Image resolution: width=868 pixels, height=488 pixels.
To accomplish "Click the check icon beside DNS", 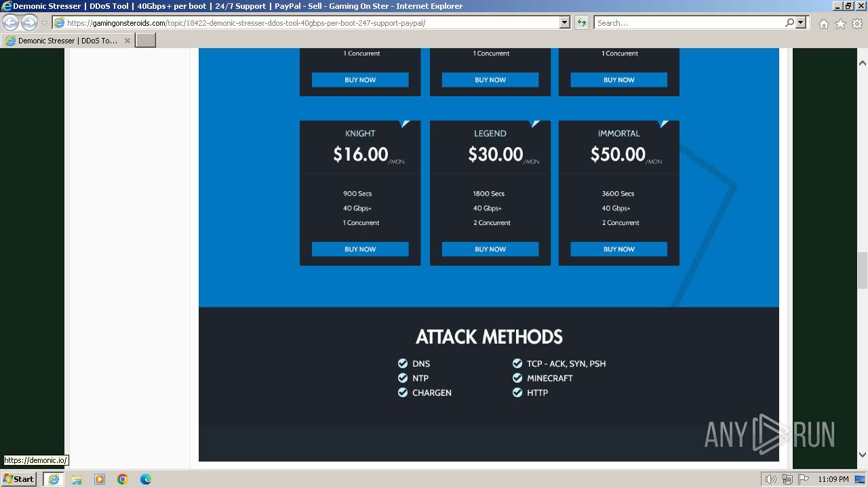I will coord(403,363).
